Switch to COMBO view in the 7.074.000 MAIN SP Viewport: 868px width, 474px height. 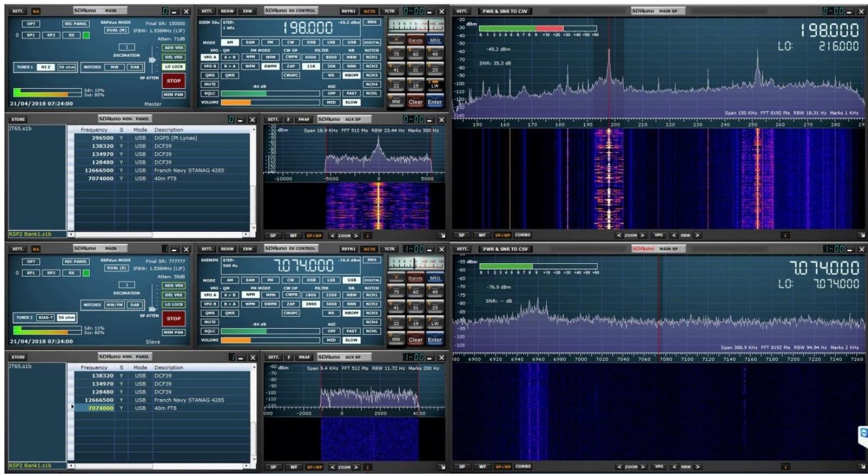pyautogui.click(x=522, y=467)
